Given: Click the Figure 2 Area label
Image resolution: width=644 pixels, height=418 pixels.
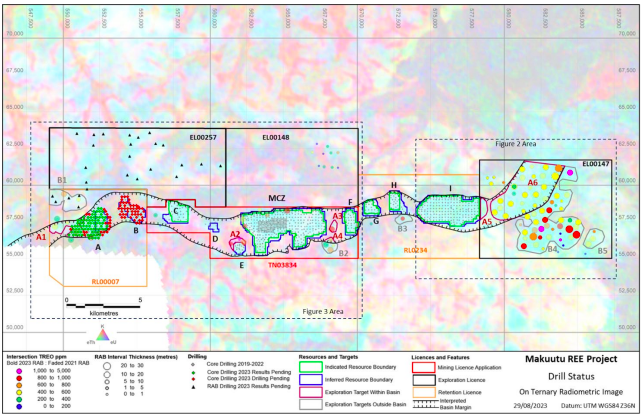Looking at the screenshot, I should [515, 144].
